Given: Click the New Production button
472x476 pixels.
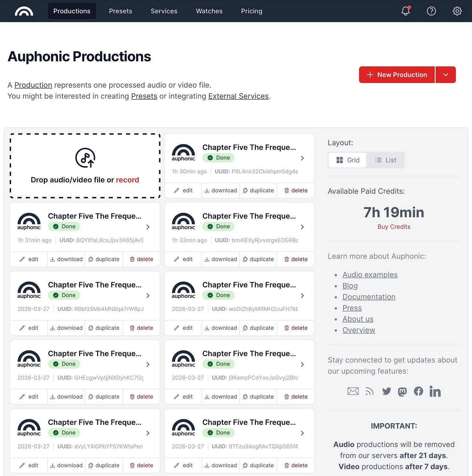Looking at the screenshot, I should [x=397, y=75].
